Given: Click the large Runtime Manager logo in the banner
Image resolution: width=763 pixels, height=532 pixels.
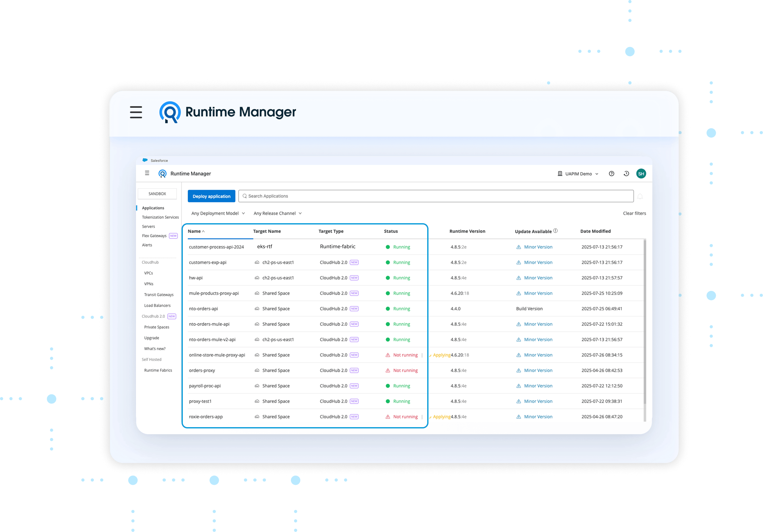Looking at the screenshot, I should (170, 112).
